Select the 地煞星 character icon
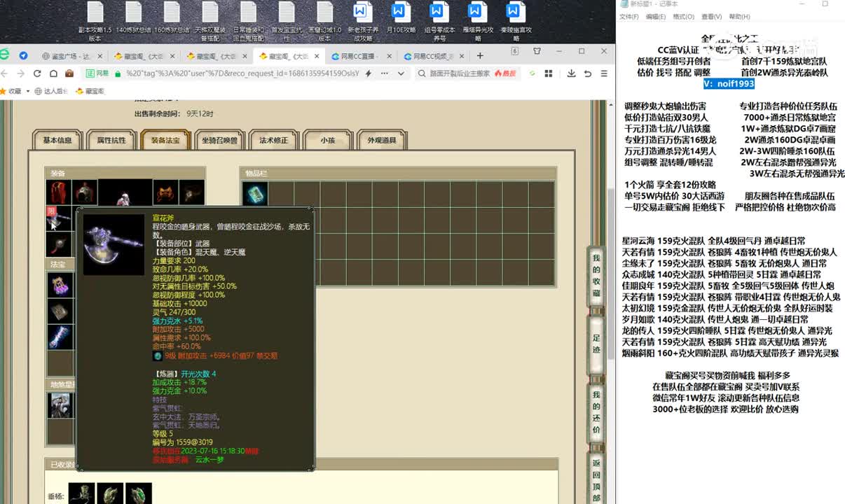Screen dimensions: 845x504 click(x=60, y=405)
